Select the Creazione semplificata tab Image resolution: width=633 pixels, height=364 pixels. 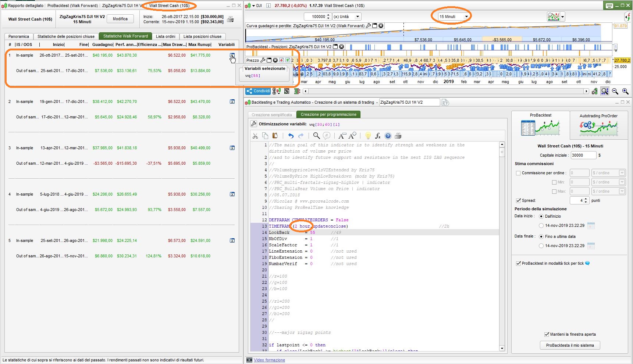(x=271, y=115)
